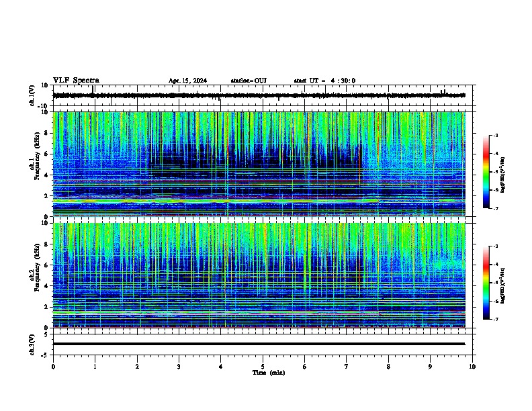This screenshot has height=411, width=532.
Task: Click the -3 tick on ch.2 color bar
Action: [495, 246]
